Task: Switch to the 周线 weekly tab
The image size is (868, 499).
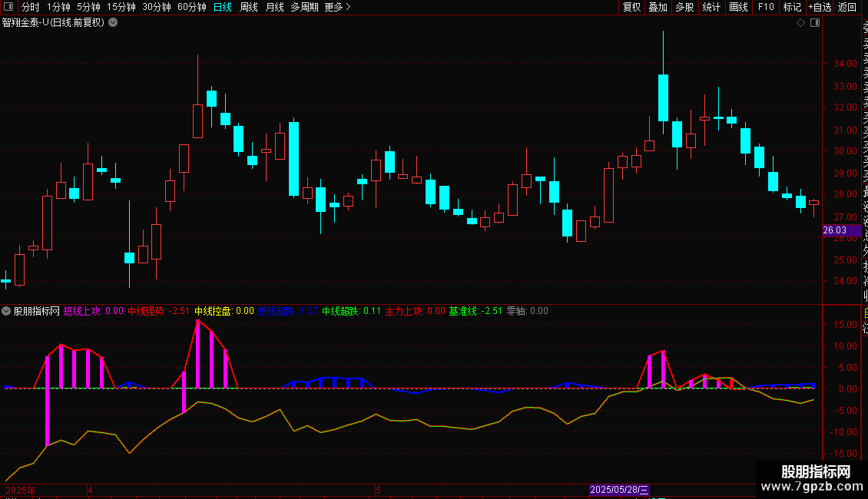Action: [249, 7]
